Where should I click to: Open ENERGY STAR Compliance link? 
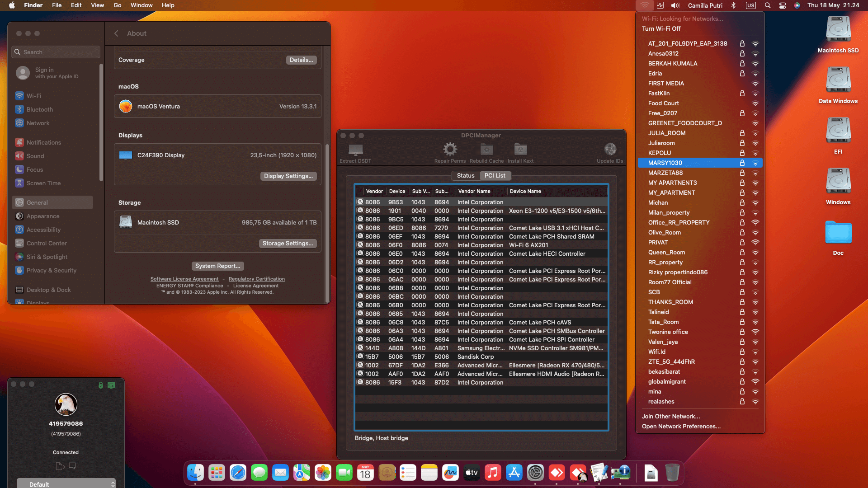[x=190, y=286]
